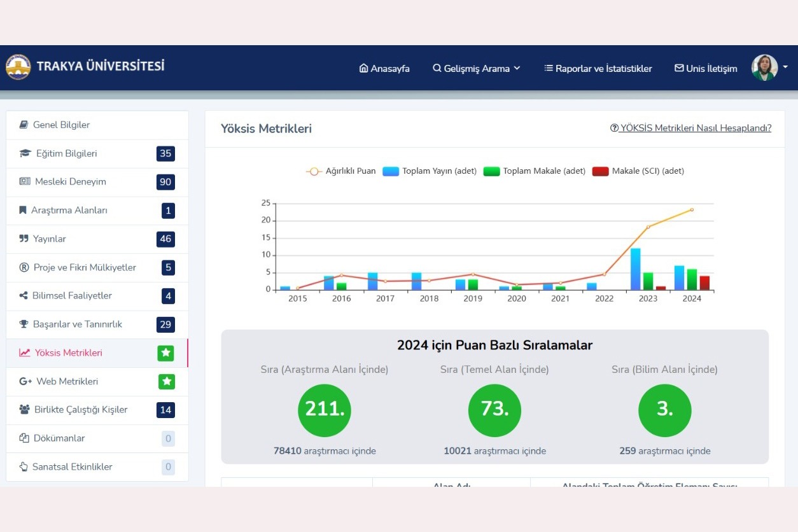798x532 pixels.
Task: Click the trophy icon for Başarılar ve Tanınırlık
Action: click(24, 324)
